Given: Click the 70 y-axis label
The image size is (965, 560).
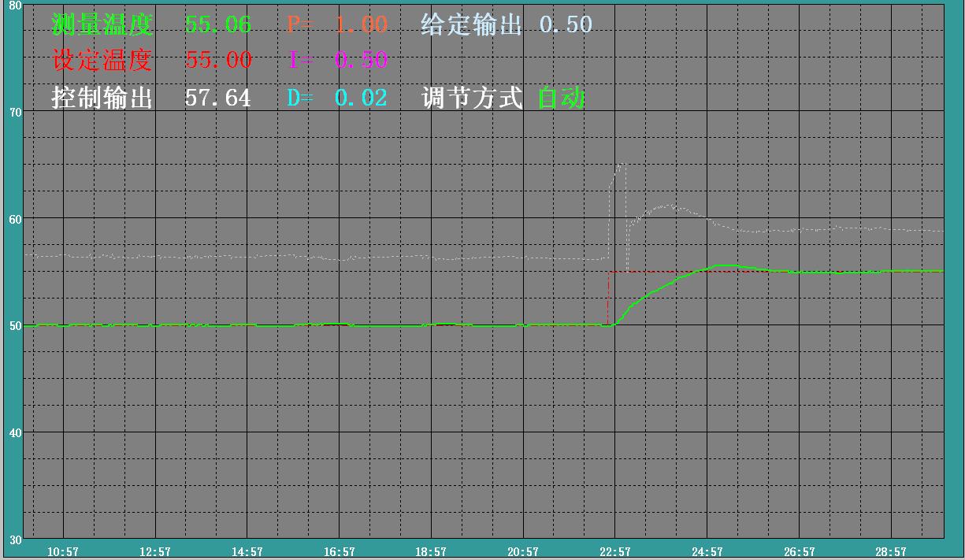Looking at the screenshot, I should tap(15, 112).
